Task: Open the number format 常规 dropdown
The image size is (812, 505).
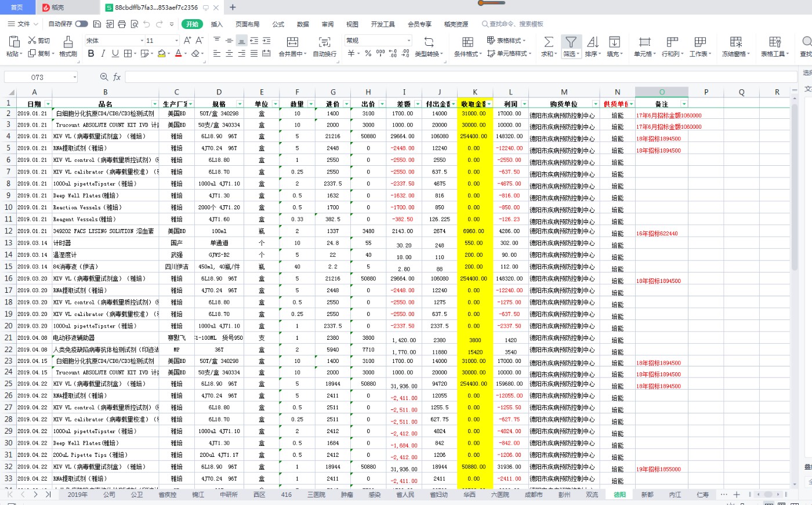Action: click(x=409, y=41)
